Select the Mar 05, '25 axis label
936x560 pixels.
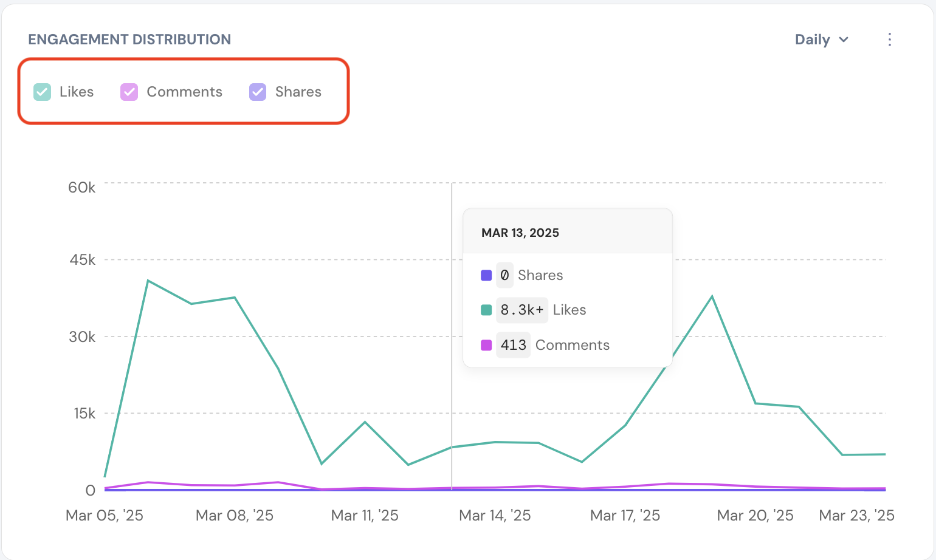(x=105, y=516)
